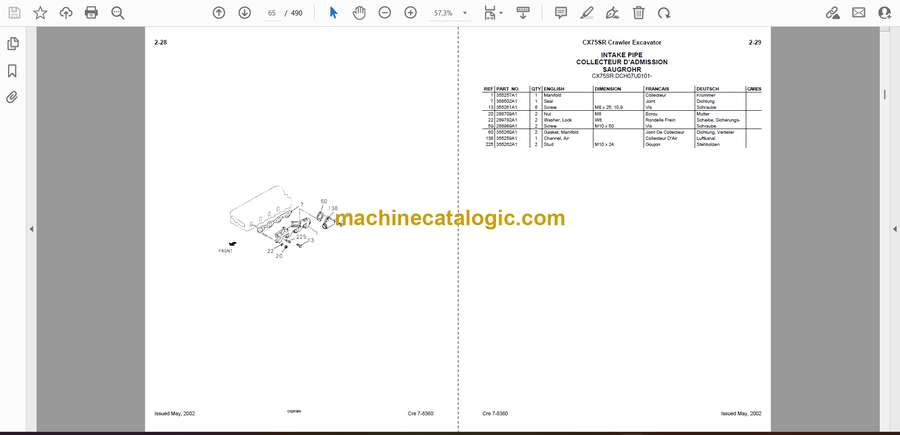
Task: Open the find text magnifier tool
Action: pos(118,13)
